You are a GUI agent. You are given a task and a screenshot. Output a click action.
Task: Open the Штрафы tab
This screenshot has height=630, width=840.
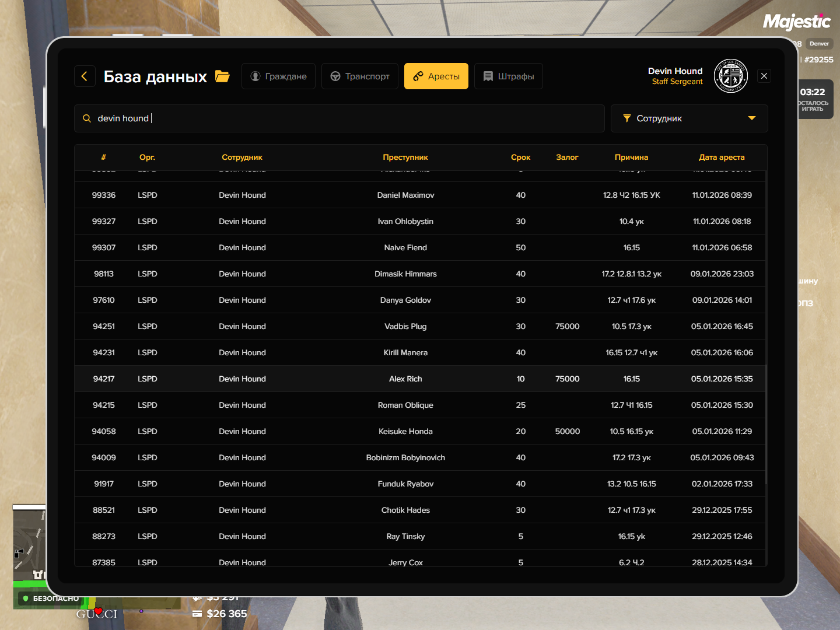pyautogui.click(x=509, y=76)
